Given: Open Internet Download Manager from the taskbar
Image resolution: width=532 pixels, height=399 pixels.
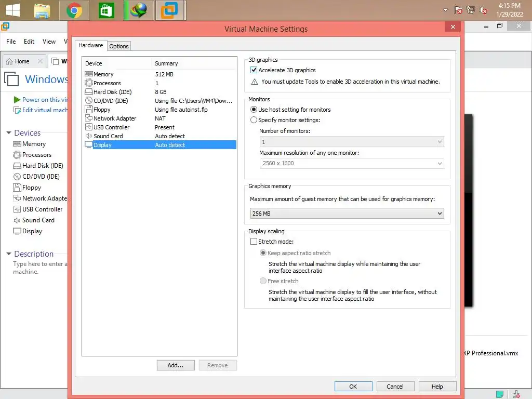Looking at the screenshot, I should pyautogui.click(x=139, y=10).
